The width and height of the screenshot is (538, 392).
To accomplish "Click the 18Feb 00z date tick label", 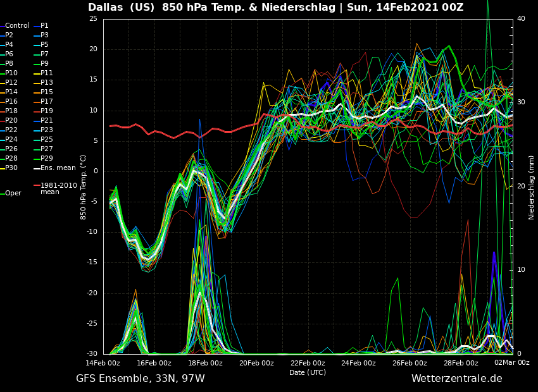I will pos(205,363).
